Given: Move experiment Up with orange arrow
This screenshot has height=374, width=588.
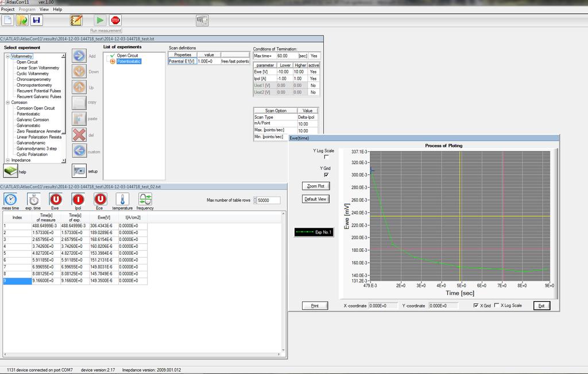Looking at the screenshot, I should (79, 87).
